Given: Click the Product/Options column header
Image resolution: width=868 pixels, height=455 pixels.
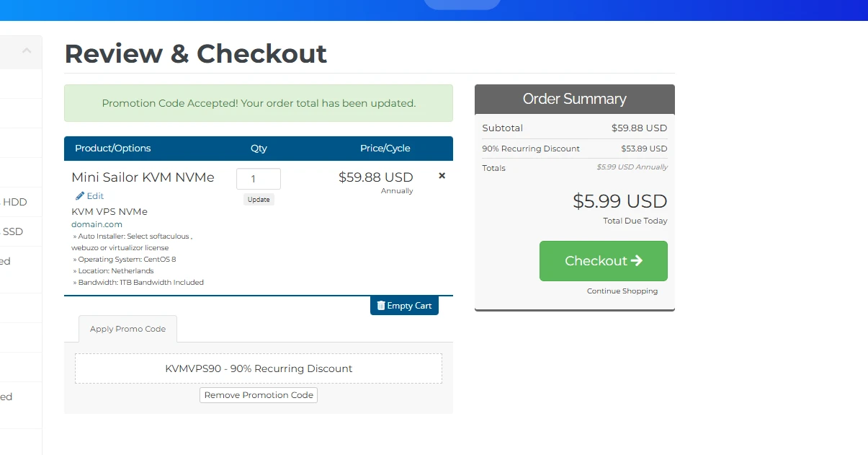Looking at the screenshot, I should click(113, 149).
